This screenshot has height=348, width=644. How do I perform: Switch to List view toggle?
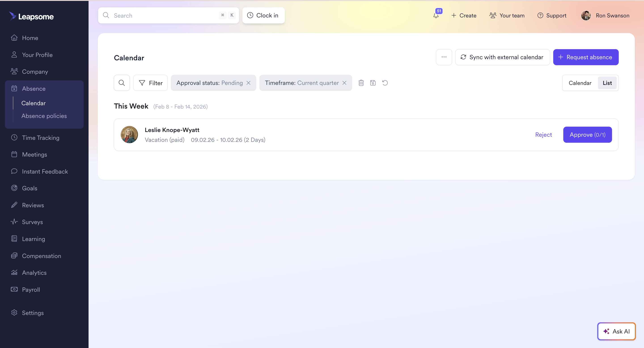click(607, 83)
